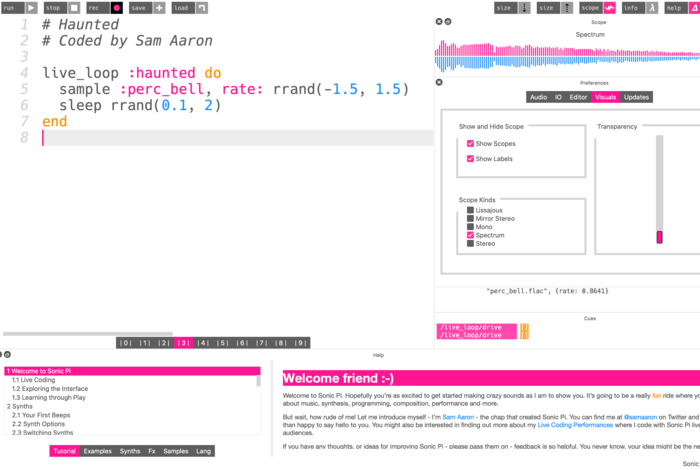The height and width of the screenshot is (470, 700).
Task: Enable the Stereo scope kind
Action: (x=470, y=243)
